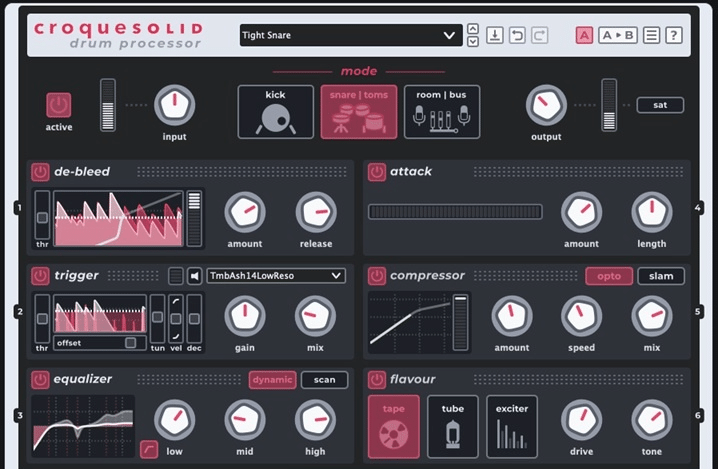Click the module 4 reorder tab
This screenshot has height=469, width=718.
(697, 208)
